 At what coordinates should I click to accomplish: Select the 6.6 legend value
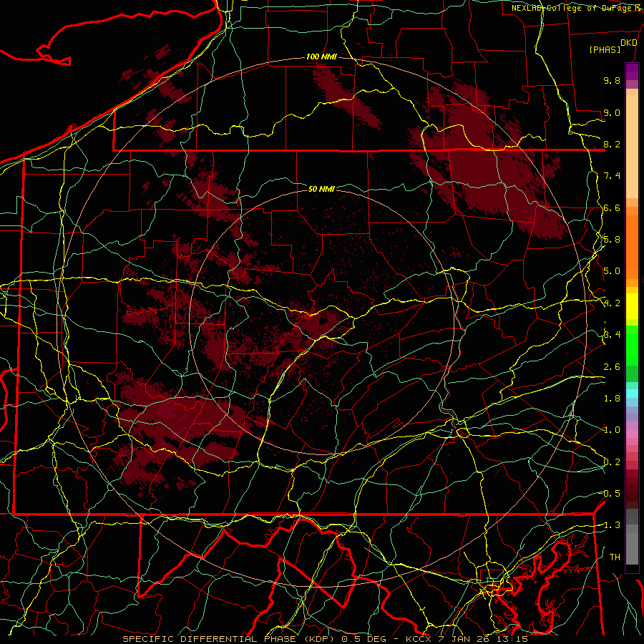click(612, 208)
